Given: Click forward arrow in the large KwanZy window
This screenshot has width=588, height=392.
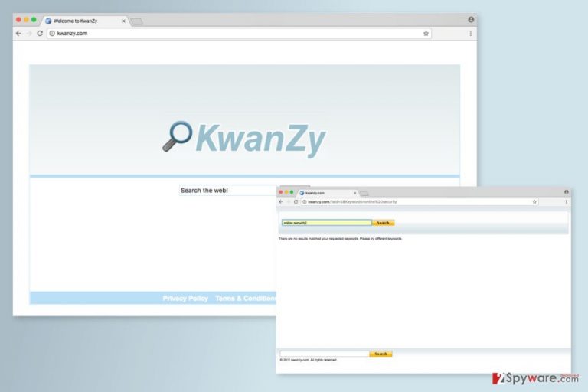Looking at the screenshot, I should coord(29,34).
